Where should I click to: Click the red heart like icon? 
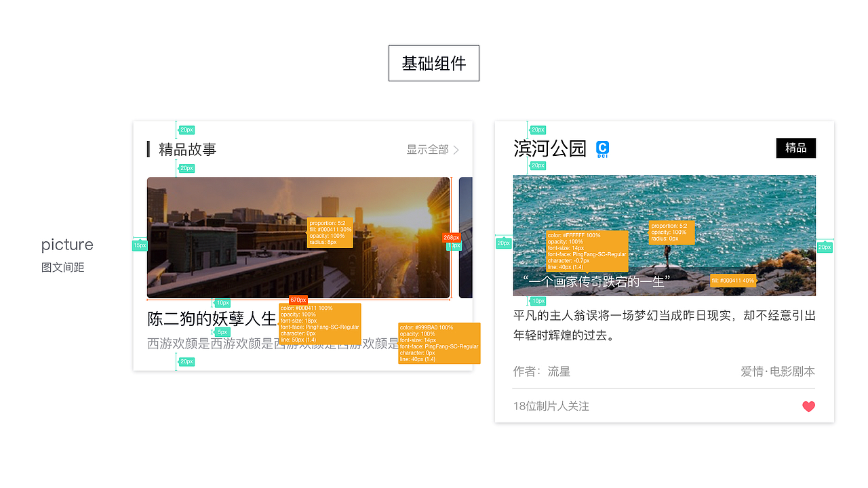click(808, 407)
